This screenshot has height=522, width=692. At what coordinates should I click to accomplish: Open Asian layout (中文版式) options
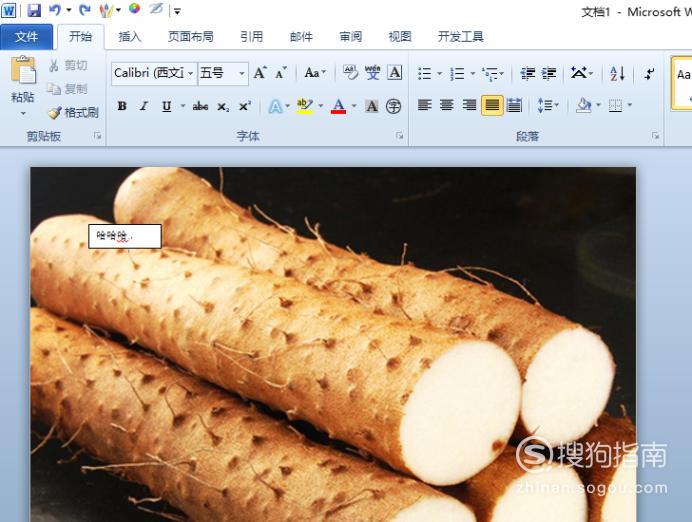point(581,73)
